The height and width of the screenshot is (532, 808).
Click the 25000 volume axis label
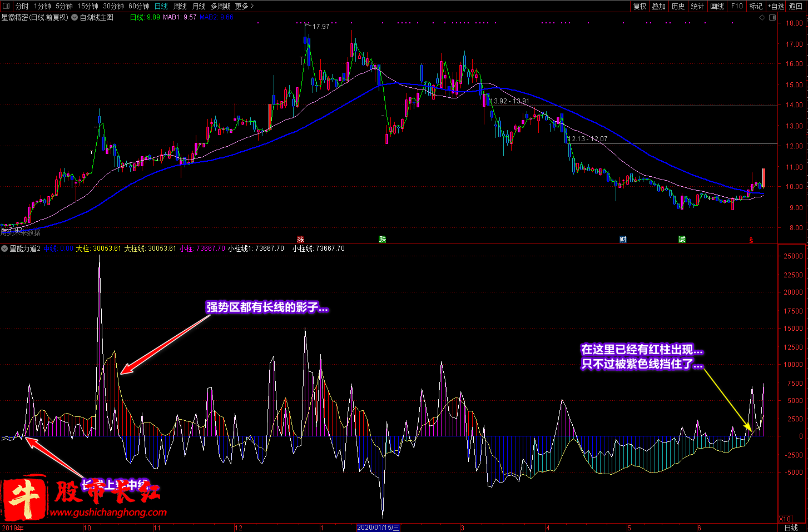coord(794,256)
